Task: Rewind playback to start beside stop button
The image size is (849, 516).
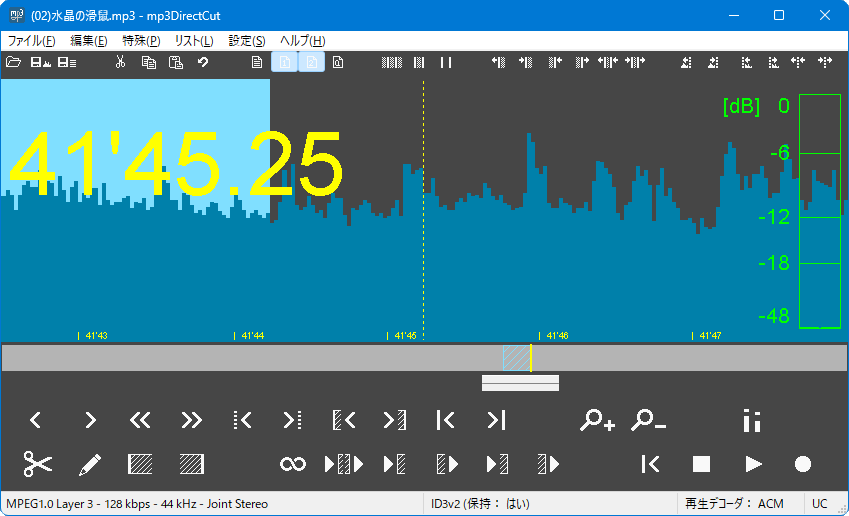Action: point(650,464)
